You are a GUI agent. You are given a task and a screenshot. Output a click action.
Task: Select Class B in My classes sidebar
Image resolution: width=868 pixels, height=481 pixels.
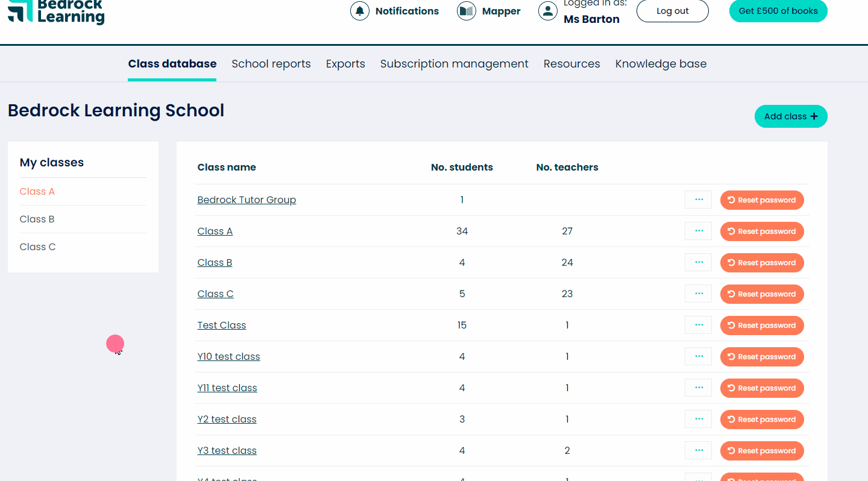click(x=37, y=219)
